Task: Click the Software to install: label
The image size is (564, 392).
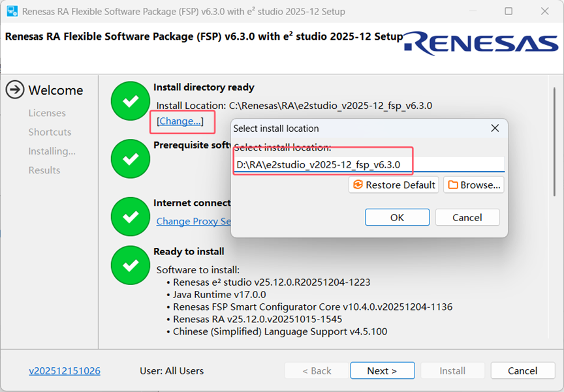Action: coord(198,270)
